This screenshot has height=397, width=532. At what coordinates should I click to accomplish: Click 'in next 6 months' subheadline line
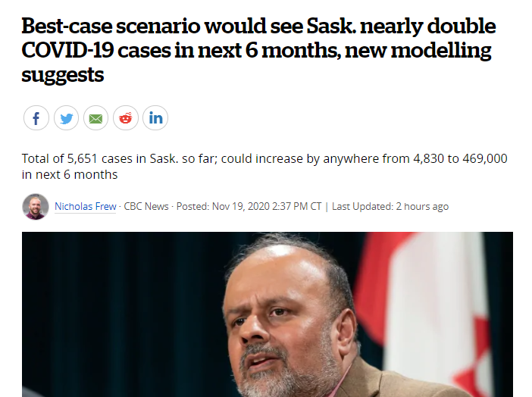70,174
